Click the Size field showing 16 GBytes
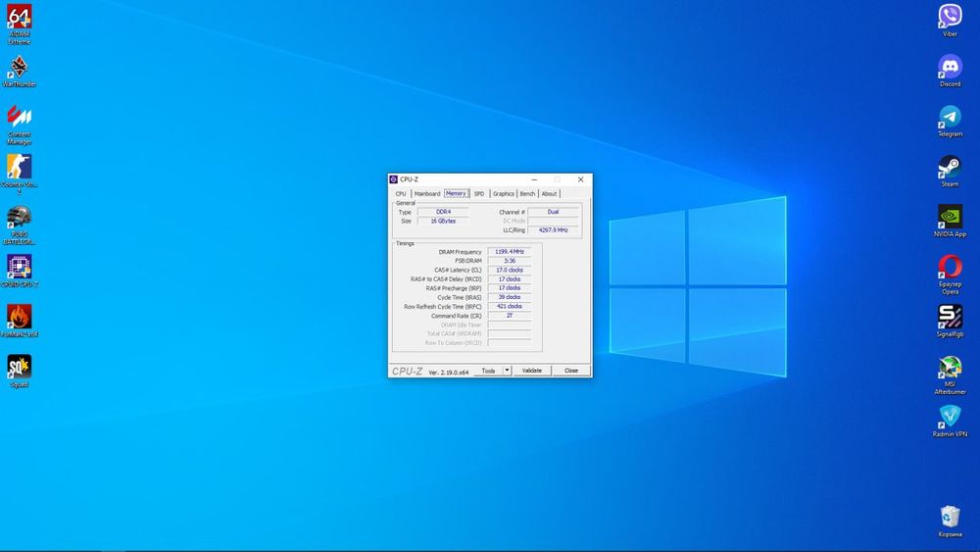Screen dimensions: 980x552 pyautogui.click(x=443, y=222)
